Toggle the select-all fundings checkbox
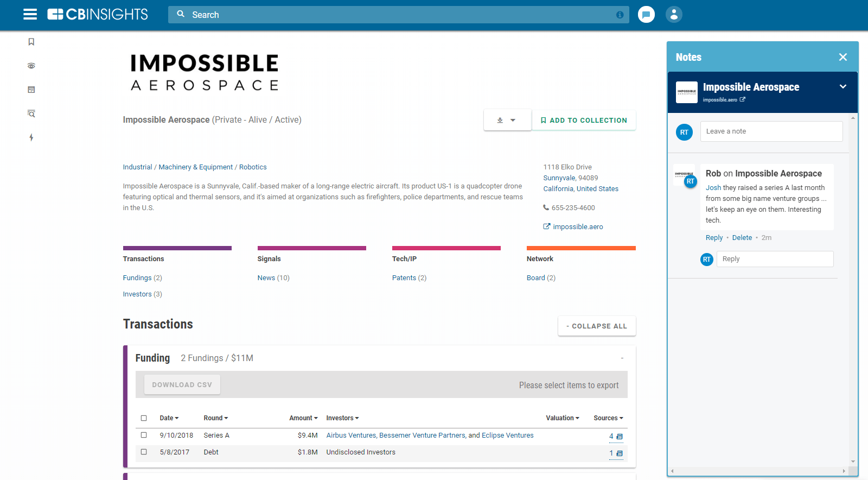 (144, 418)
